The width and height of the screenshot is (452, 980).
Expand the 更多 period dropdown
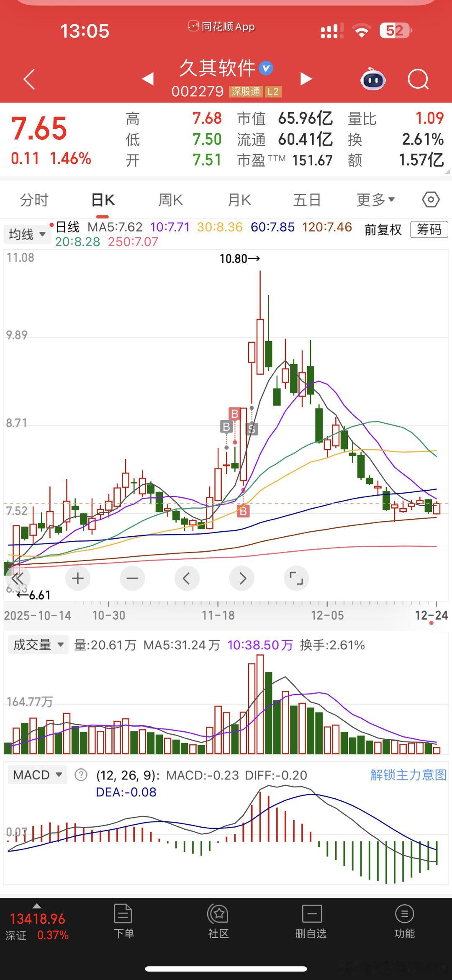[x=375, y=200]
